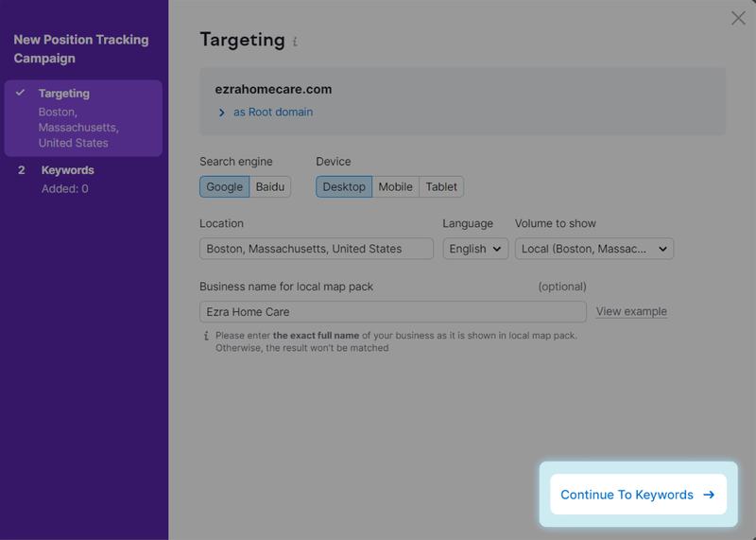Viewport: 756px width, 540px height.
Task: Click the info icon next to exact name hint
Action: (206, 336)
